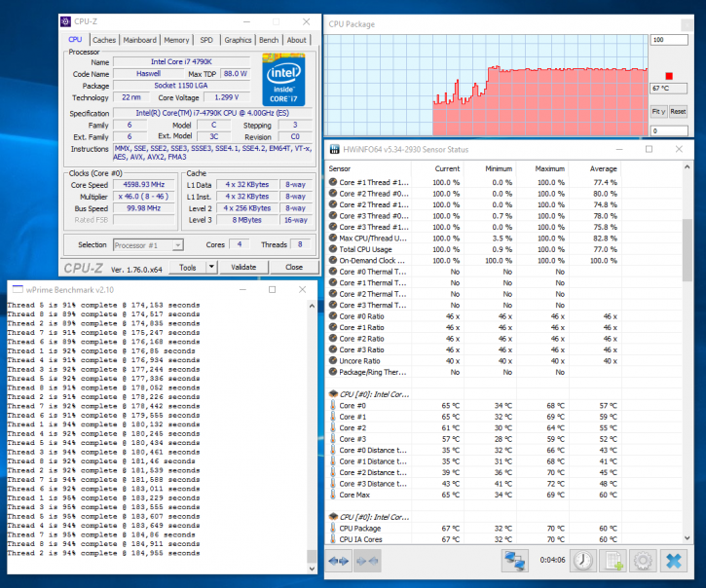Click the CPU-Z title bar icon
The height and width of the screenshot is (588, 706).
[66, 21]
